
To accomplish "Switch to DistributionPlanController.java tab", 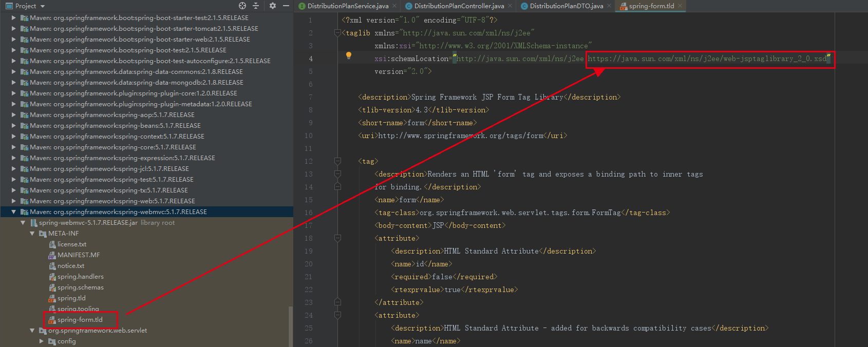I will pyautogui.click(x=459, y=6).
